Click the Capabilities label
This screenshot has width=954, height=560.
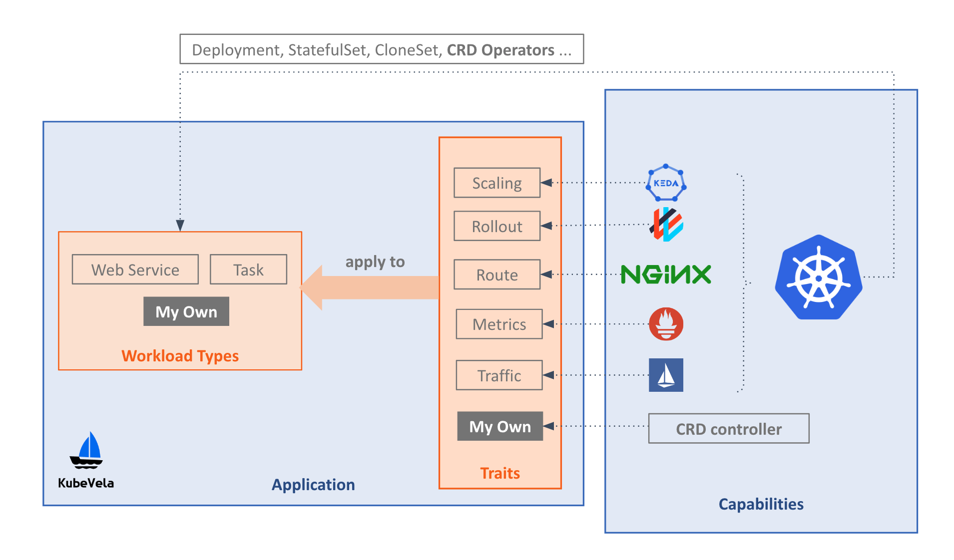pyautogui.click(x=760, y=504)
